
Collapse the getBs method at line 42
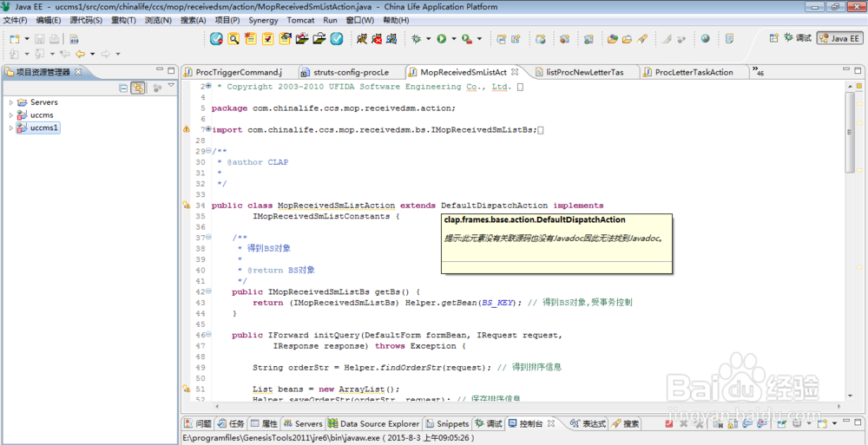click(x=208, y=291)
